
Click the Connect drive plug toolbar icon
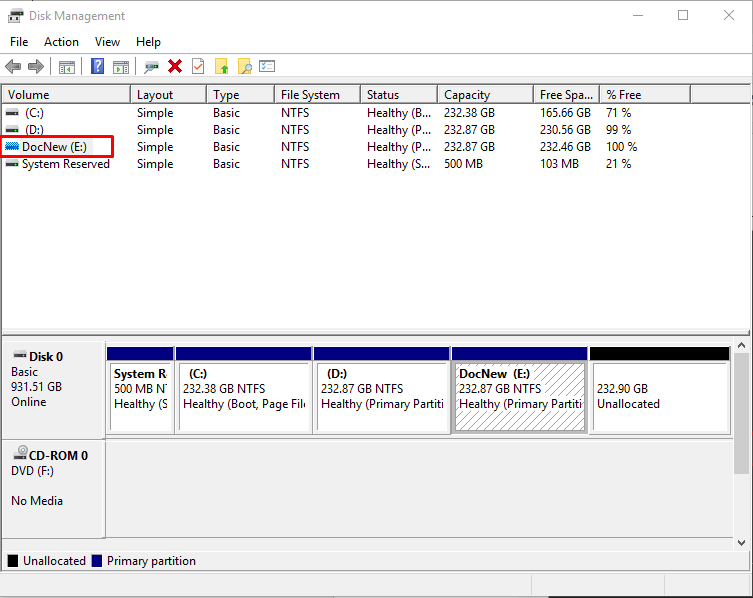tap(151, 67)
